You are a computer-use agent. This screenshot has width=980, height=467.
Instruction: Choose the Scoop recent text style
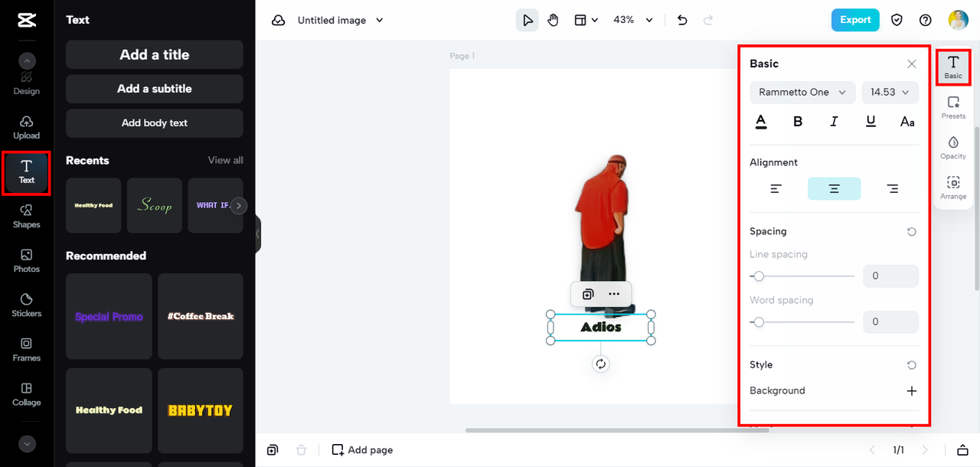(155, 205)
